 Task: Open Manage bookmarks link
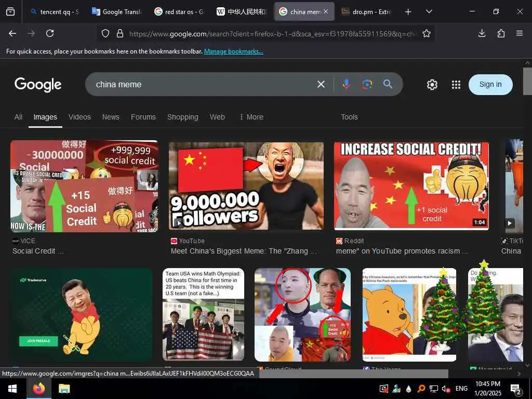click(x=233, y=51)
